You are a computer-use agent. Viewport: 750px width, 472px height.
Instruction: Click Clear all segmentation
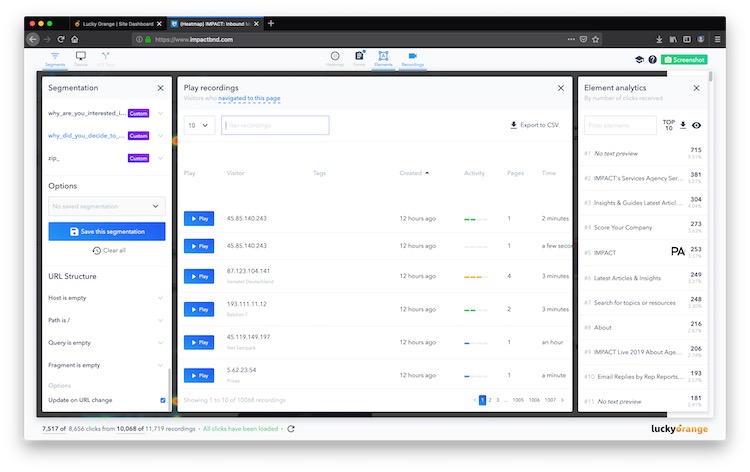click(109, 251)
